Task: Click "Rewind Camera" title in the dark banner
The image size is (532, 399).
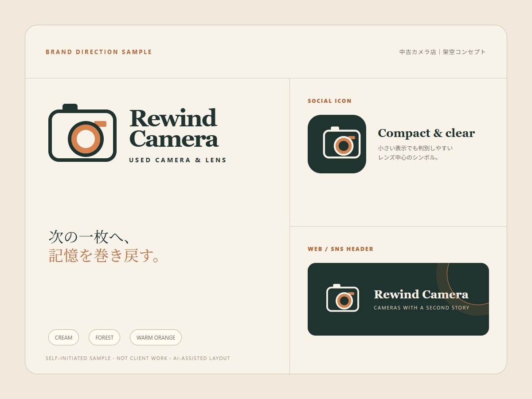Action: tap(421, 294)
